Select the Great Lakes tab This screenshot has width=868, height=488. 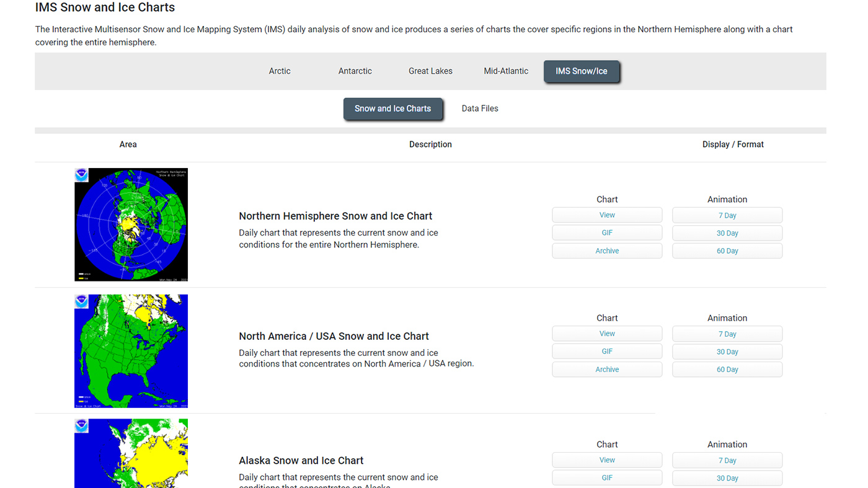(x=430, y=71)
